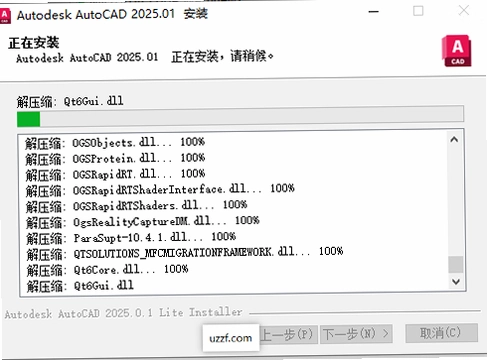Screen dimensions: 487x360
Task: Click the 正在安装 heading text
Action: pyautogui.click(x=34, y=43)
